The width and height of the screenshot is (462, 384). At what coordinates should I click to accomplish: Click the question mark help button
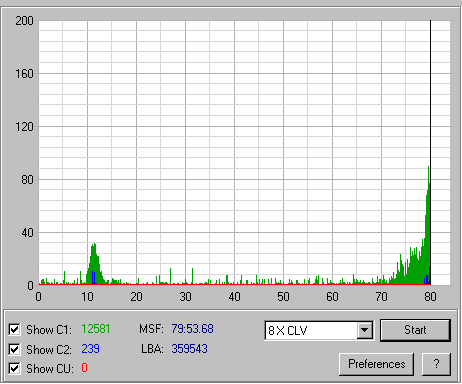coord(436,364)
